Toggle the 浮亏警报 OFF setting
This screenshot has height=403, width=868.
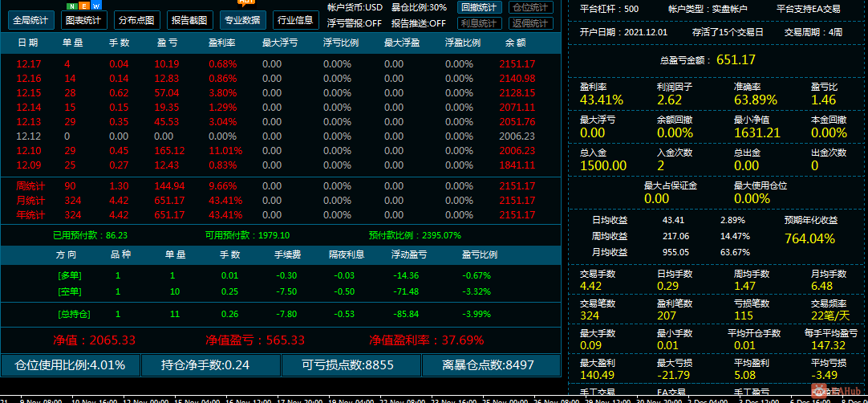pos(355,23)
